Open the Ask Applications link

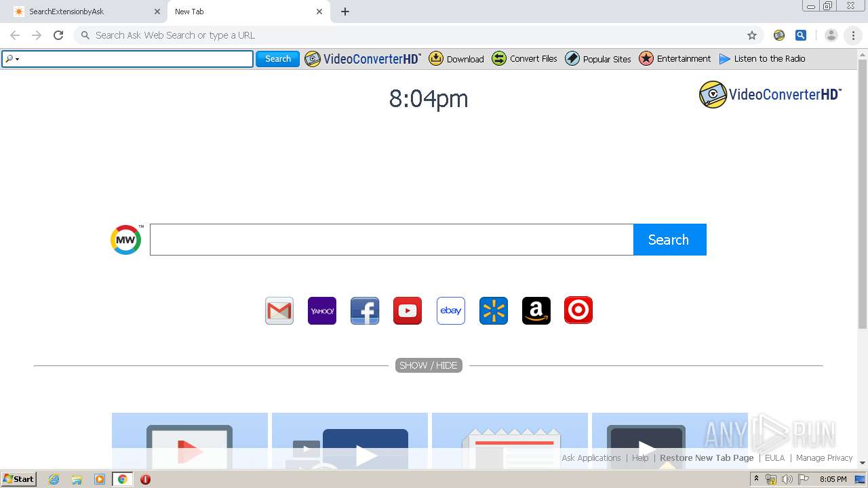591,458
